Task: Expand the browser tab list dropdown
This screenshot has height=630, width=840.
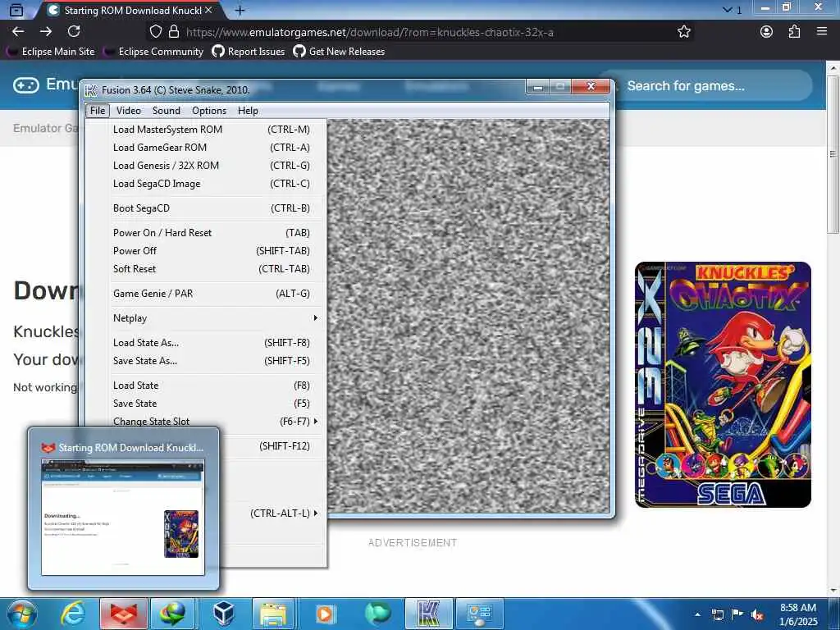Action: click(x=732, y=10)
